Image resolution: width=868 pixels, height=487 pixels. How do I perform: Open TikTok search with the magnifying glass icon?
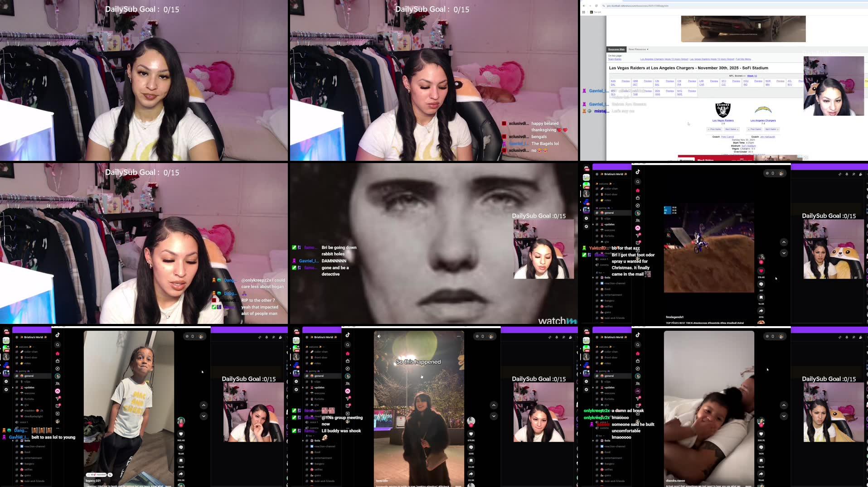click(x=638, y=182)
